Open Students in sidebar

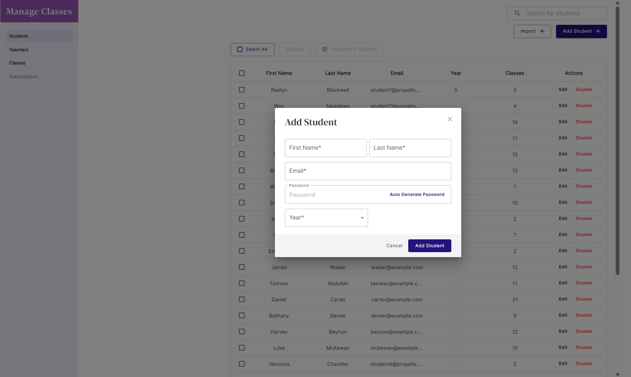coord(39,36)
